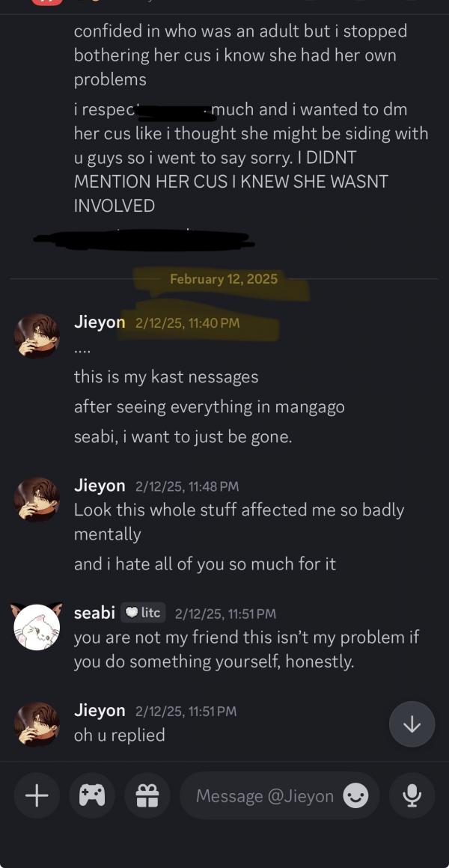Screen dimensions: 449x868
Task: Click Jieyon's avatar beside 11:40 PM message
Action: click(37, 336)
